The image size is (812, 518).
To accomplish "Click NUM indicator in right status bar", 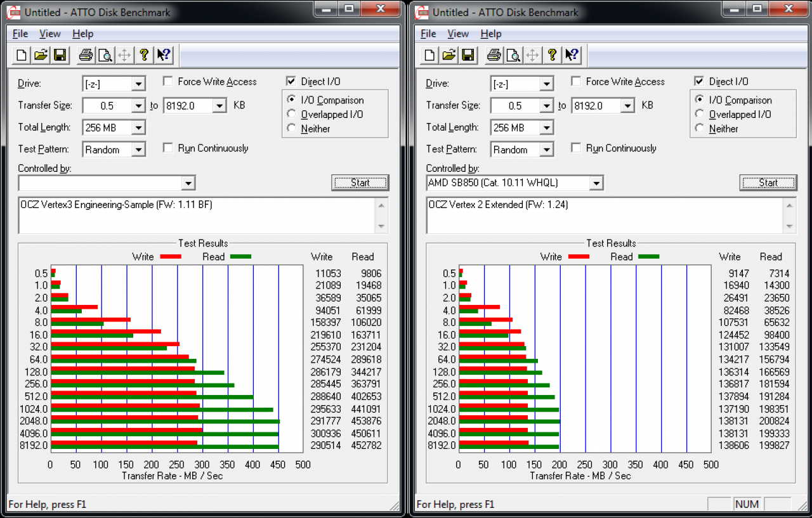I will (x=747, y=505).
